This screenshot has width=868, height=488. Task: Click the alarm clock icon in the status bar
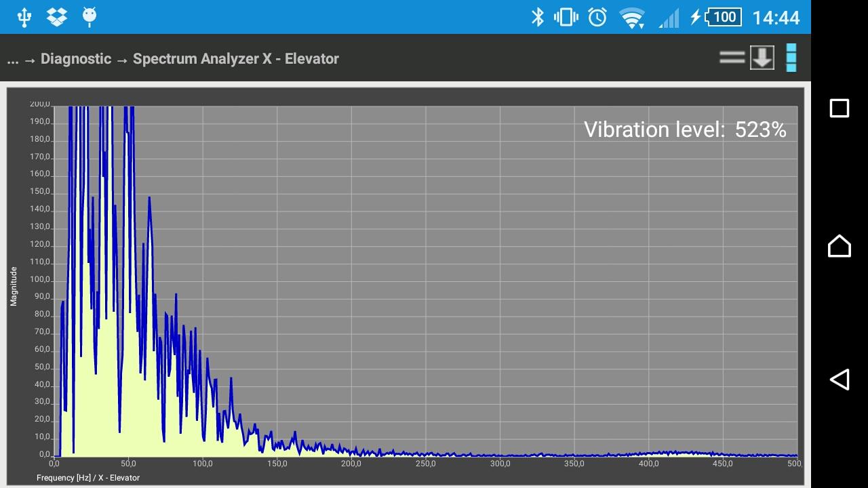click(x=596, y=17)
